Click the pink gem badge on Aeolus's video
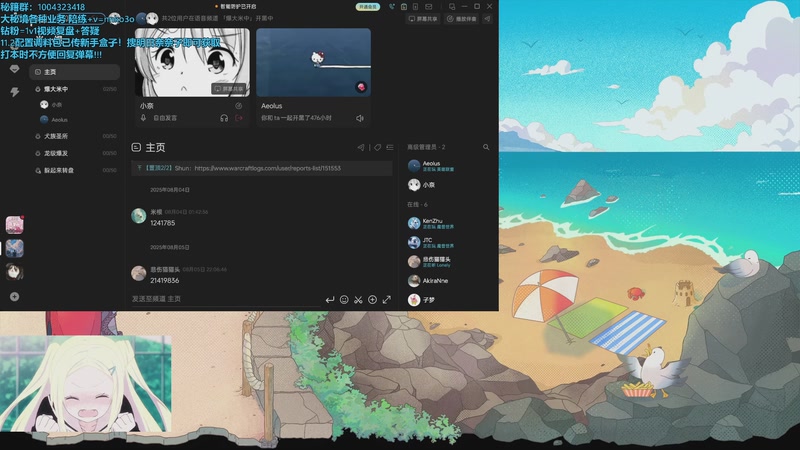Screen dimensions: 800x450 (361, 87)
